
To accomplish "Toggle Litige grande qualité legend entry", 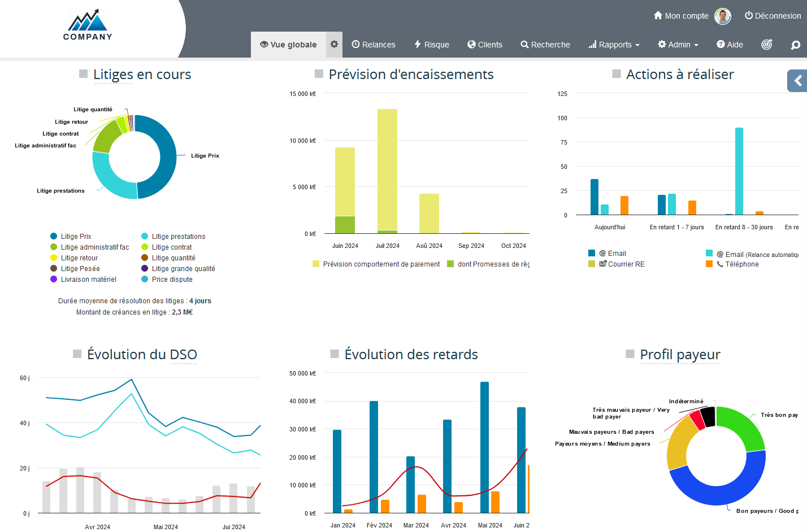I will tap(178, 269).
